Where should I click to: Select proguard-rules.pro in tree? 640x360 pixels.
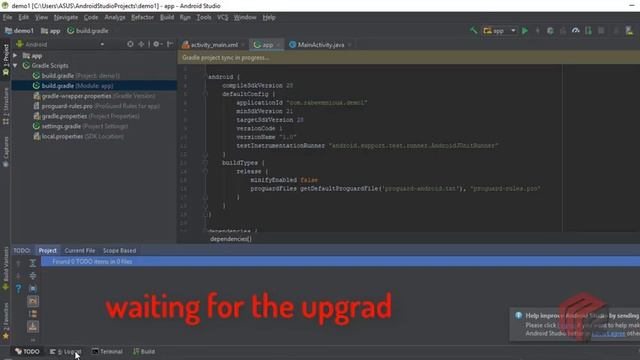pos(96,106)
